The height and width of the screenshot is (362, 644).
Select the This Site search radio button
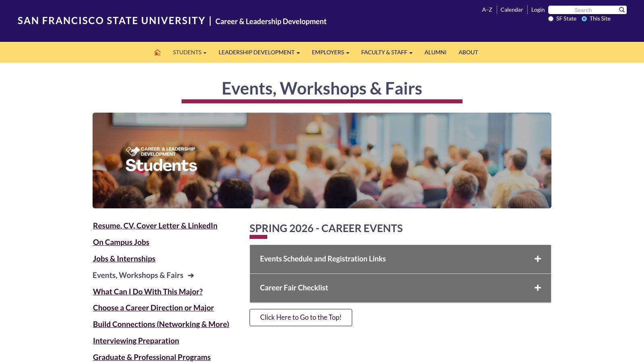pos(584,19)
